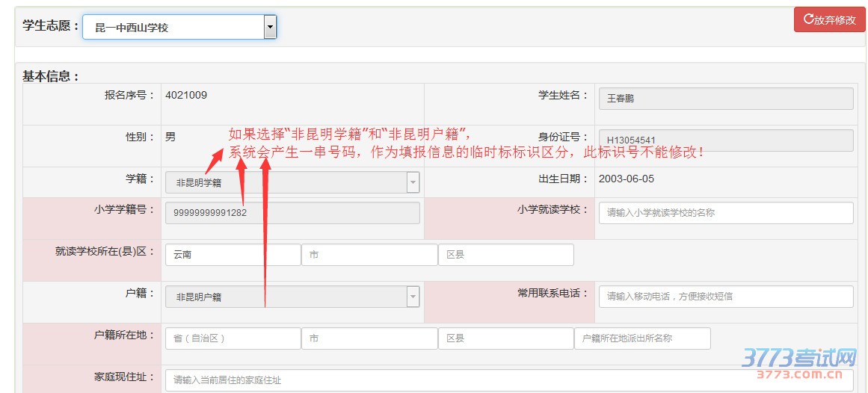Click the 报名序号 value 4021009
The height and width of the screenshot is (393, 868).
(186, 96)
